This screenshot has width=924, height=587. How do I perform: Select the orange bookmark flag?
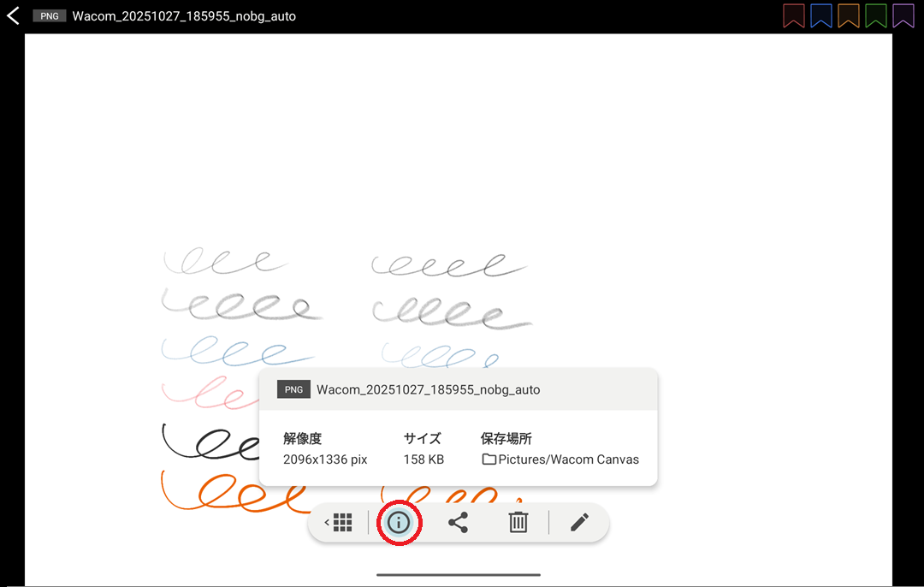849,16
